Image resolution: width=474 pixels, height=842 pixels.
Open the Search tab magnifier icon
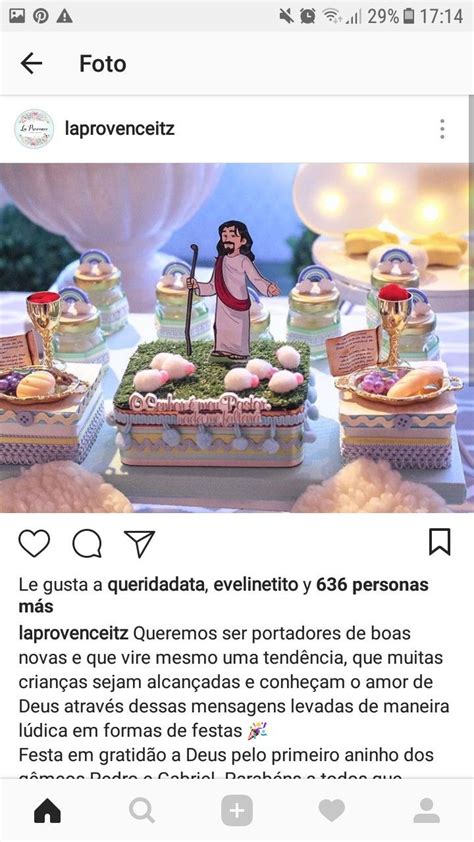tap(142, 810)
